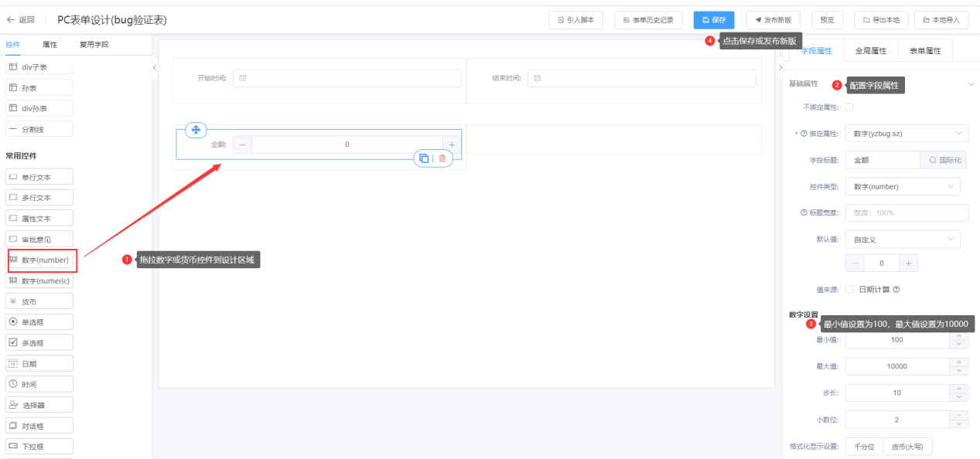
Task: Select the 数字(number) control
Action: 39,260
